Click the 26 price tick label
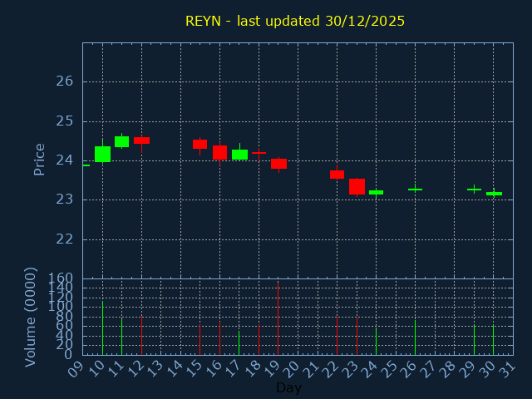532x399 pixels. click(65, 81)
